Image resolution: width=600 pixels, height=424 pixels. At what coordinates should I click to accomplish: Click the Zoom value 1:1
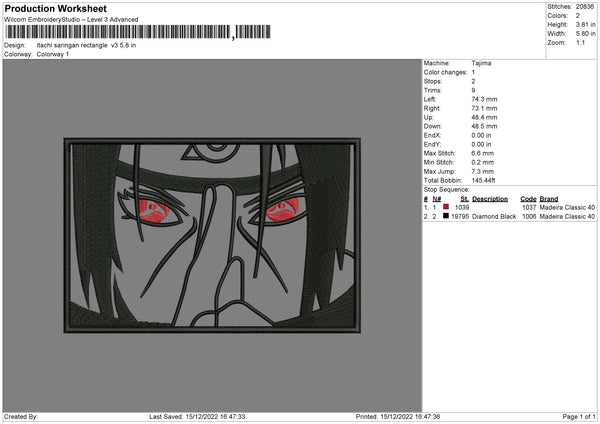pos(580,43)
